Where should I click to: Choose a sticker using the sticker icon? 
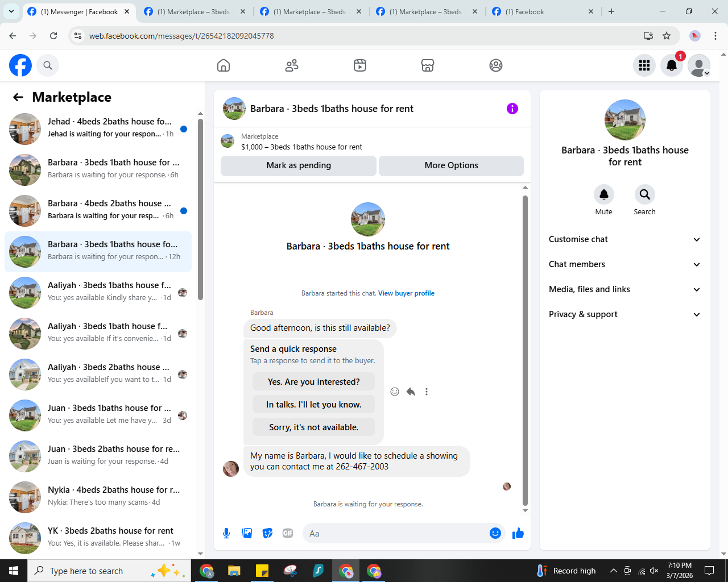pyautogui.click(x=267, y=533)
